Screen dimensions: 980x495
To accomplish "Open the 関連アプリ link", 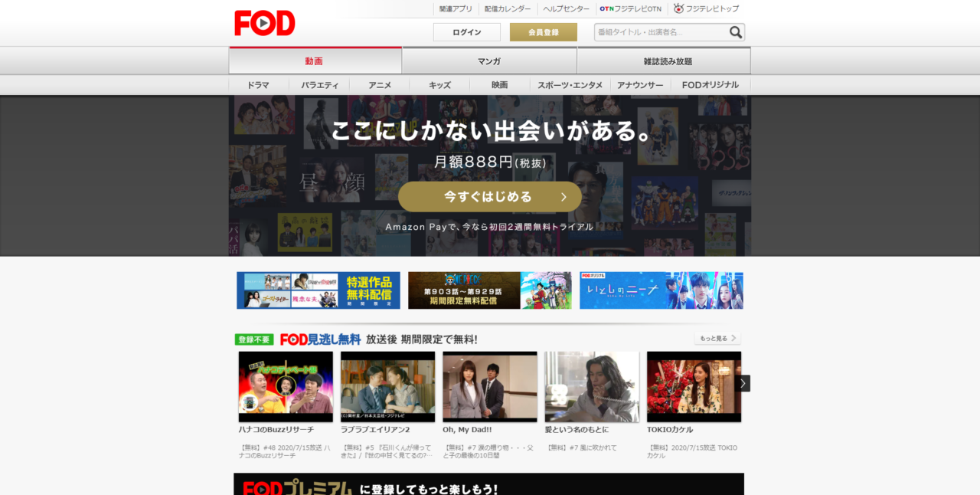I will [456, 9].
